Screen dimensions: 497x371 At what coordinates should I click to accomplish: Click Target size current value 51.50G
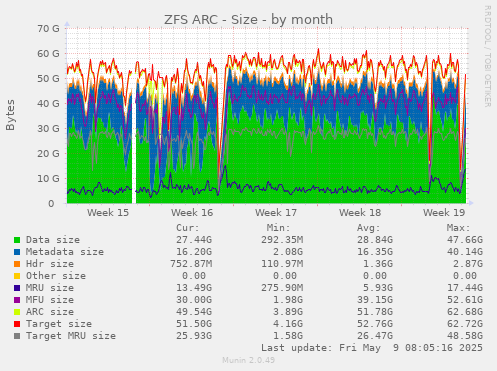tap(194, 324)
